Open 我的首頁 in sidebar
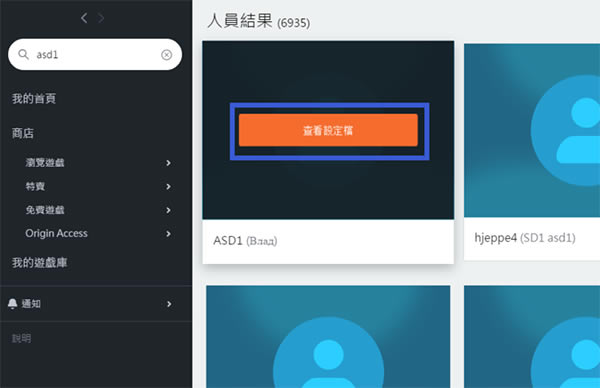 click(34, 99)
